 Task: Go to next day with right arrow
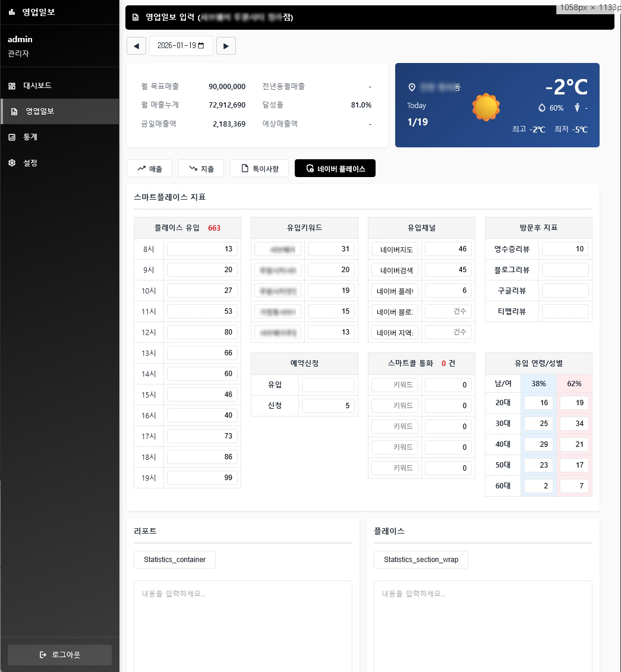coord(226,46)
